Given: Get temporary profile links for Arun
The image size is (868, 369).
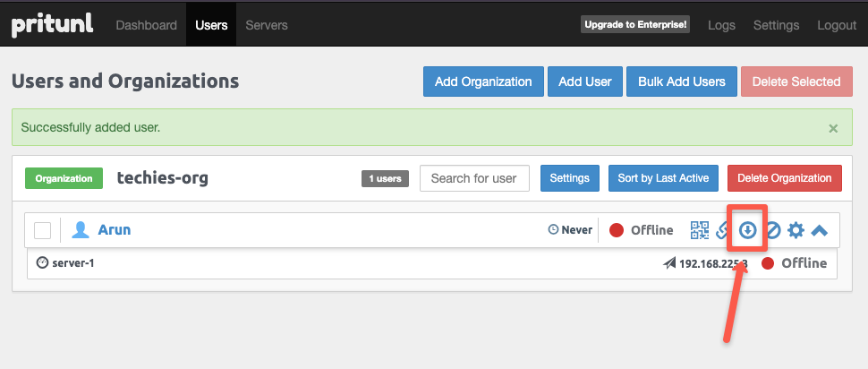Looking at the screenshot, I should click(721, 230).
